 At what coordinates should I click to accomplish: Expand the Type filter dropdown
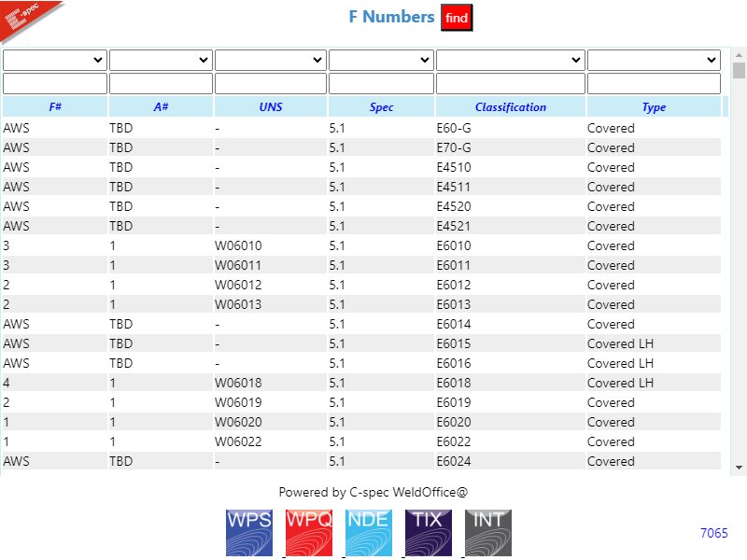click(x=654, y=60)
